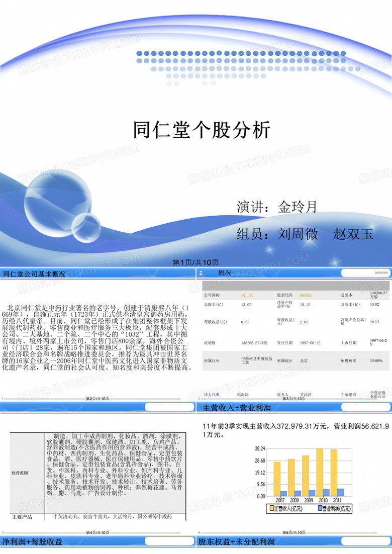Click the value 130206.57万股 beside 流通股
Screen dimensions: 392x554
pos(254,343)
